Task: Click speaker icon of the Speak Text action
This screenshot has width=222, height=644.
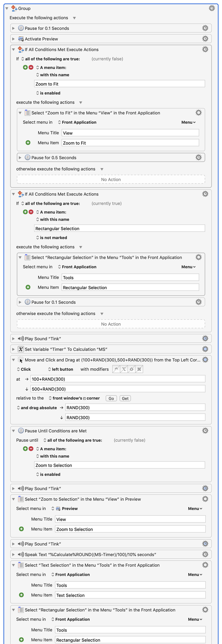Action: click(21, 554)
